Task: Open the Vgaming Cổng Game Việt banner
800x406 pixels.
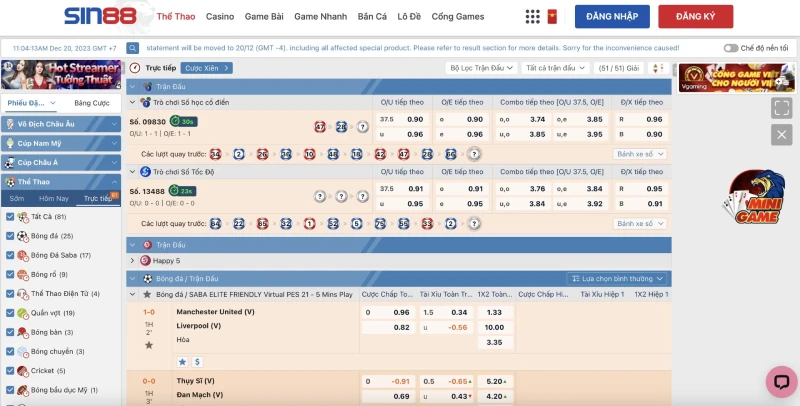Action: pos(737,78)
